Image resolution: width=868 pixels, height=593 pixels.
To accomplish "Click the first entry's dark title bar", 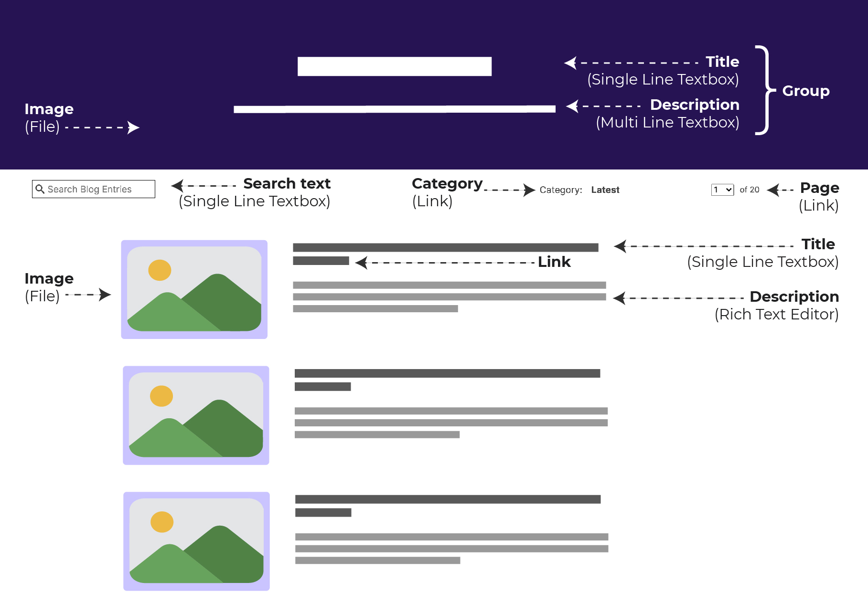I will (x=446, y=247).
